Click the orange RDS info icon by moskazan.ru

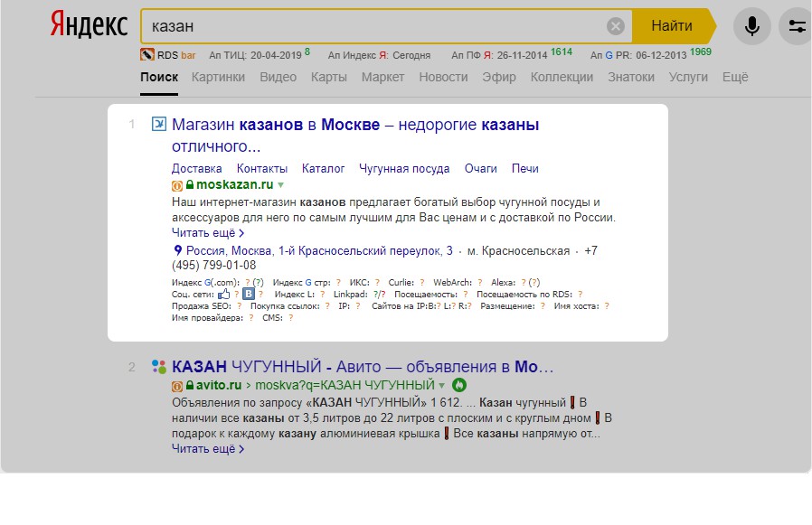(177, 185)
